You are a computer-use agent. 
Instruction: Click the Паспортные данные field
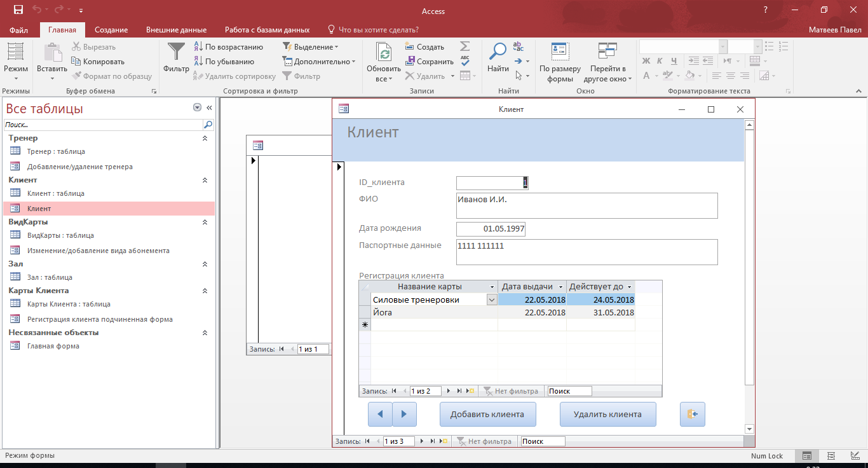[x=587, y=252]
